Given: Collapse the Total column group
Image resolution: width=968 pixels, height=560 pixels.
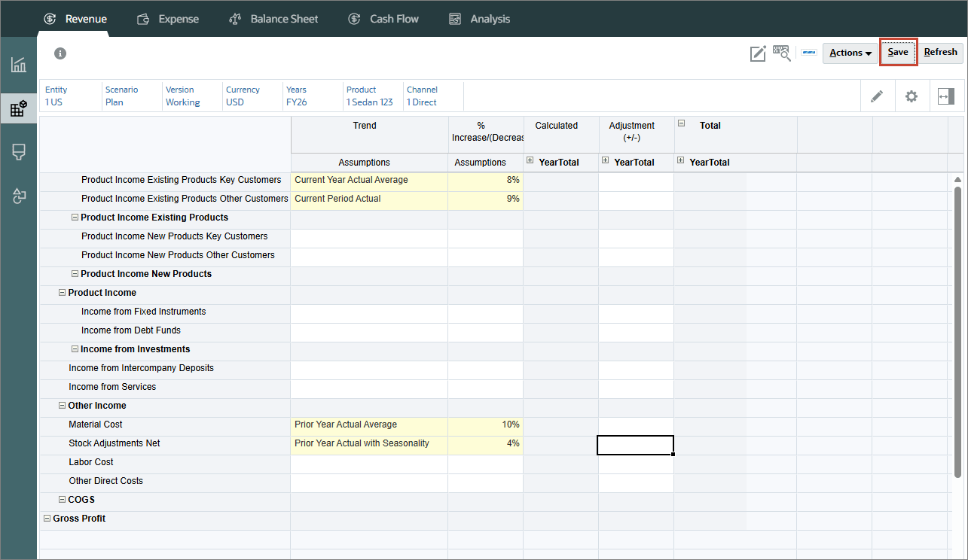Looking at the screenshot, I should pos(681,123).
